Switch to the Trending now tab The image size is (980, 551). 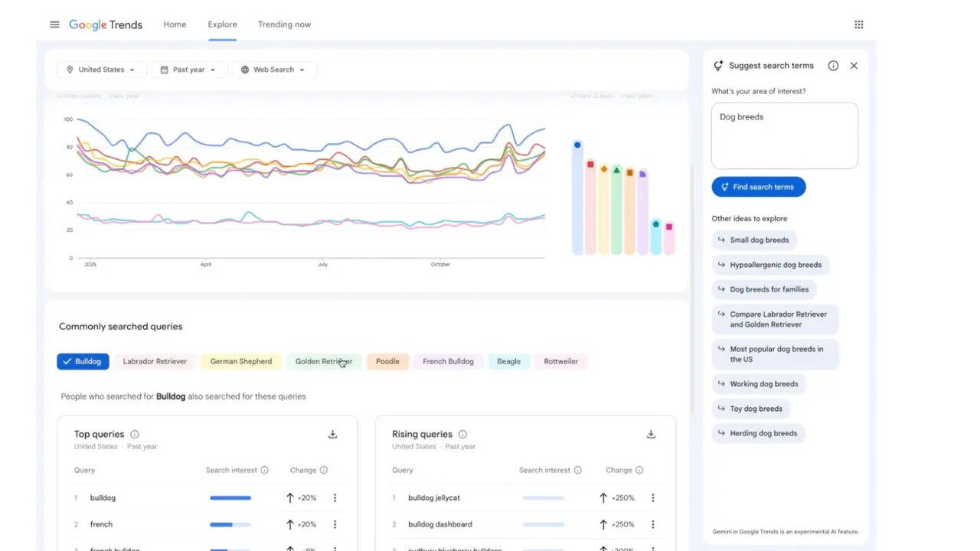284,24
